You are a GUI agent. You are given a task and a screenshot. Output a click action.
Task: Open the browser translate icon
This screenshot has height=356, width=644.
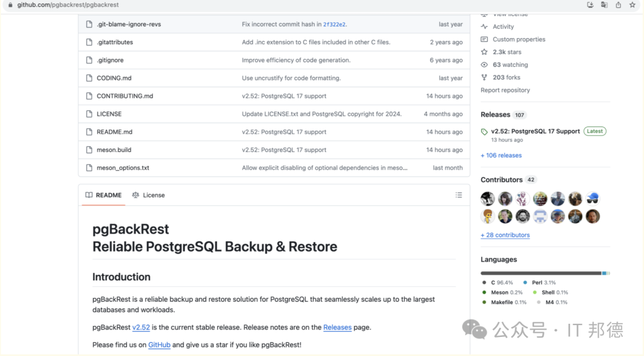pos(604,5)
